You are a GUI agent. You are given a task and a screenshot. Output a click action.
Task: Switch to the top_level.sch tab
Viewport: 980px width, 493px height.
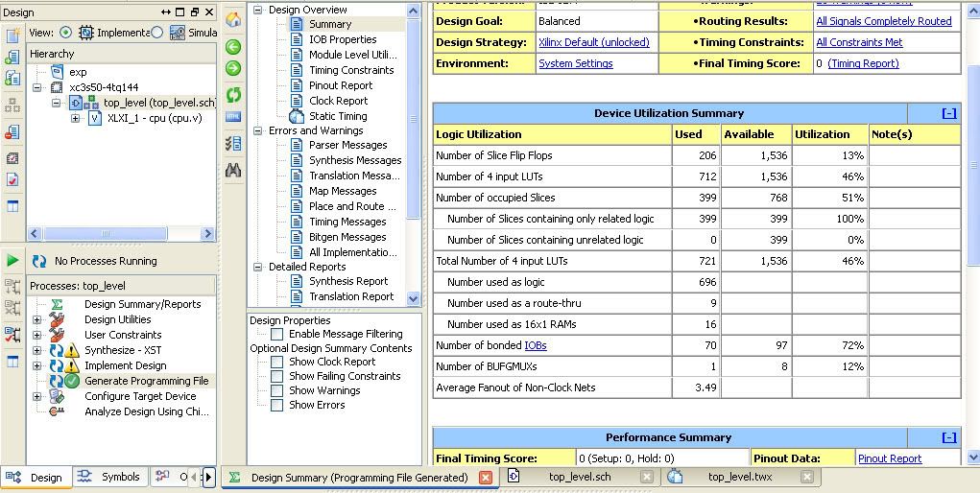[x=579, y=477]
